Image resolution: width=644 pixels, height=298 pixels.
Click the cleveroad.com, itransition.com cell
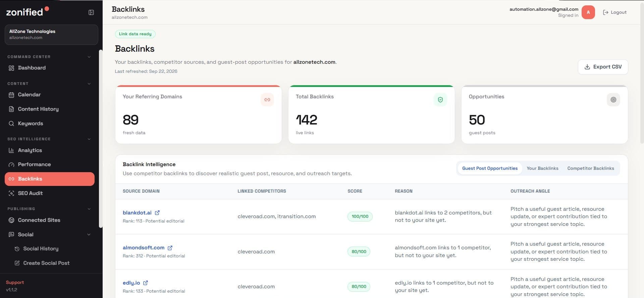tap(277, 216)
